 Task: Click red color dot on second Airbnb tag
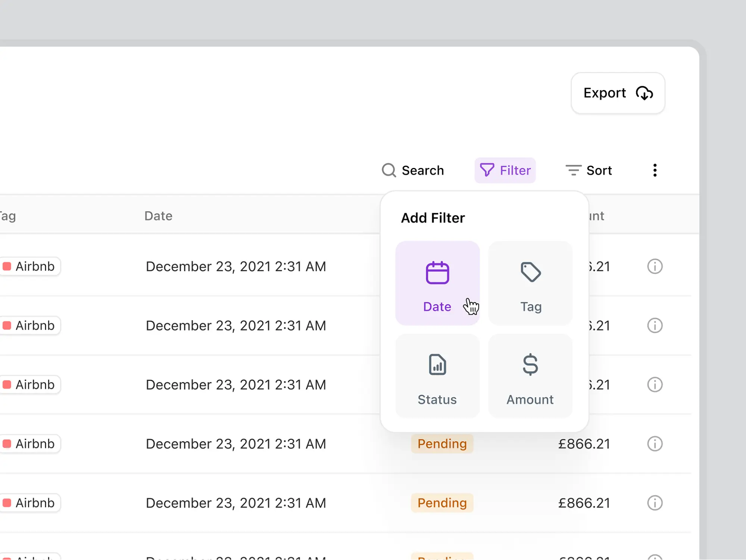pos(7,326)
